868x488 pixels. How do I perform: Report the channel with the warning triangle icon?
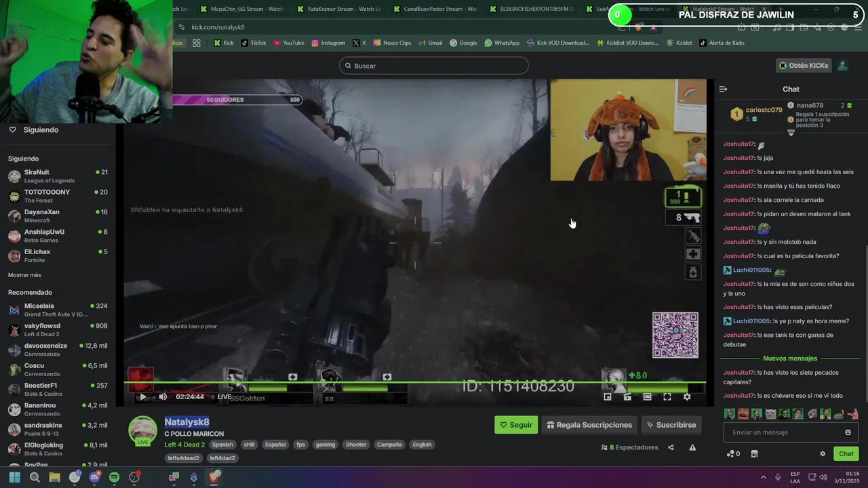pos(692,447)
